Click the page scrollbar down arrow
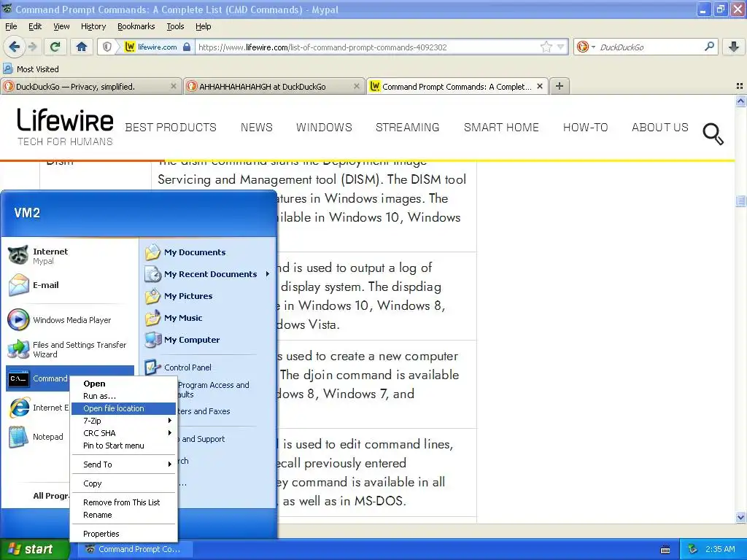Viewport: 747px width, 560px height. (x=740, y=517)
